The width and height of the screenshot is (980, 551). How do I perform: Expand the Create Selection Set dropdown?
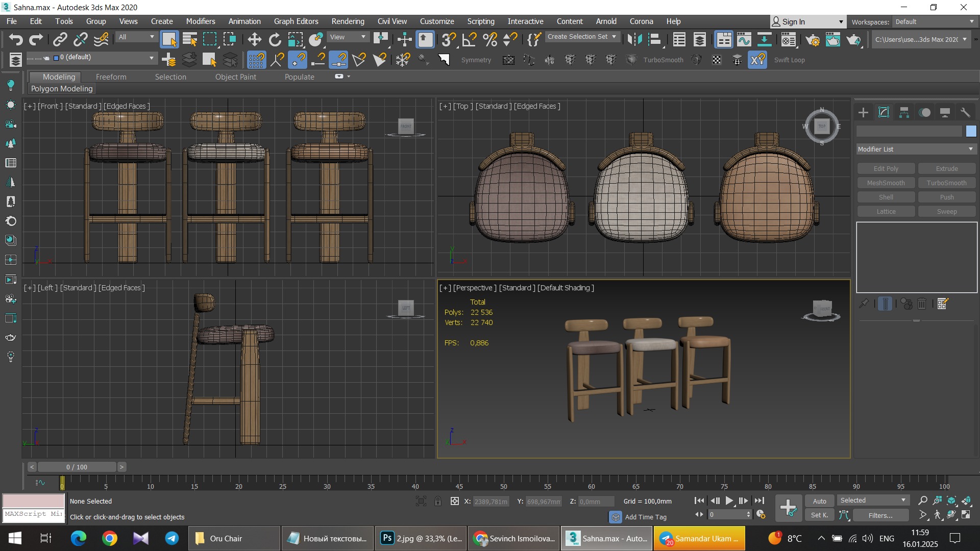pos(582,37)
